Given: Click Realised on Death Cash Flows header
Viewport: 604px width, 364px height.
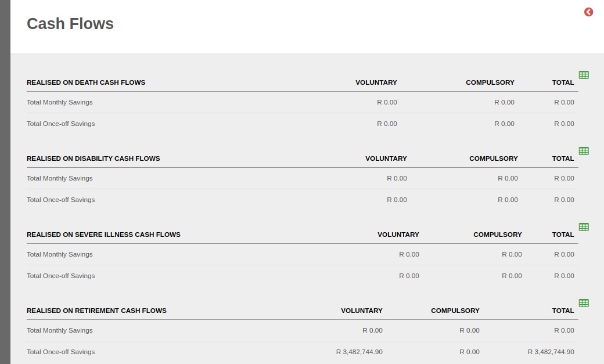Looking at the screenshot, I should (x=86, y=82).
